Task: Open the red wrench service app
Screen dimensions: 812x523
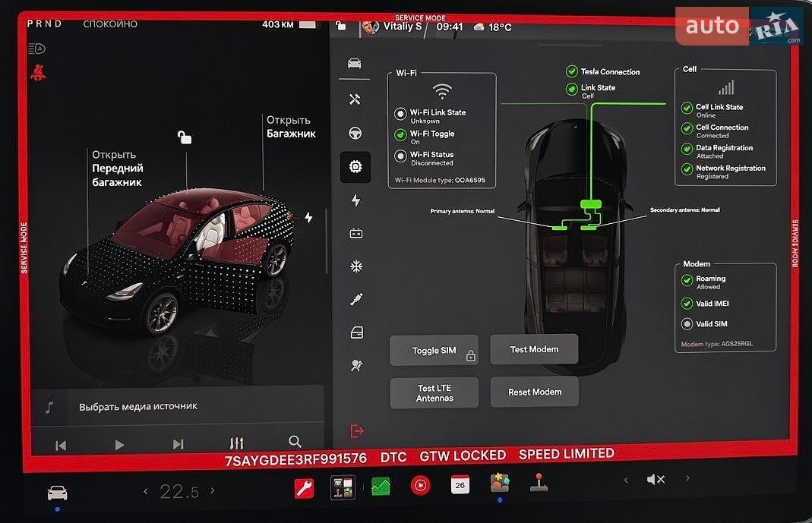Action: click(304, 488)
